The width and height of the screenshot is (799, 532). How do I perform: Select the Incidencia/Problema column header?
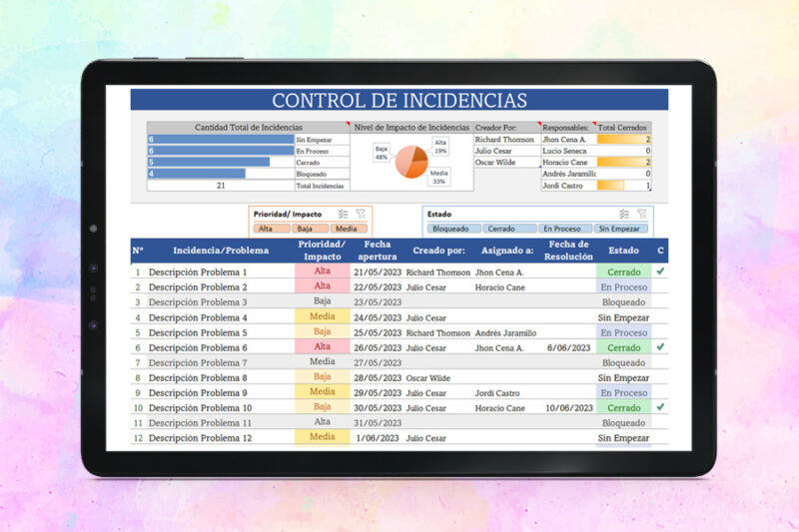221,251
